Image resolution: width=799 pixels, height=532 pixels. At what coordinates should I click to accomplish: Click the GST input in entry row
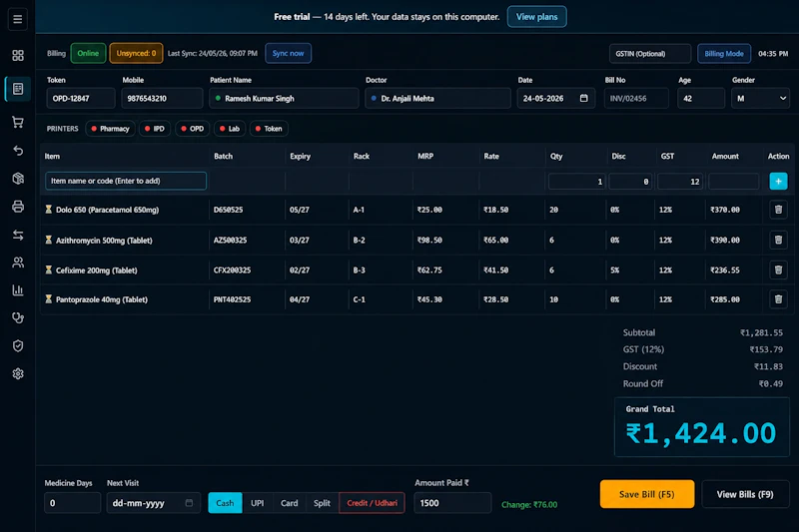click(680, 182)
